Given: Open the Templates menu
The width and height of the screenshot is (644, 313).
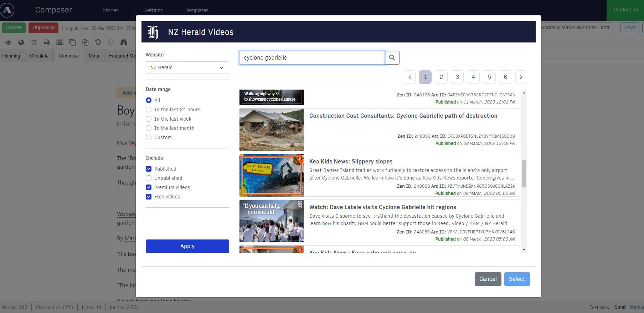Looking at the screenshot, I should [197, 10].
